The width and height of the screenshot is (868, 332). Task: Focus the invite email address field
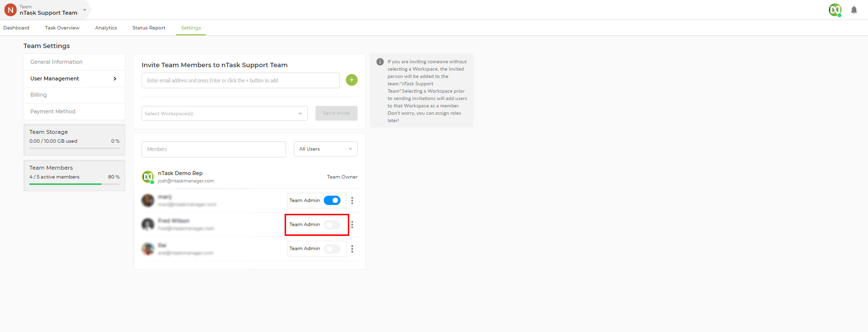click(241, 80)
